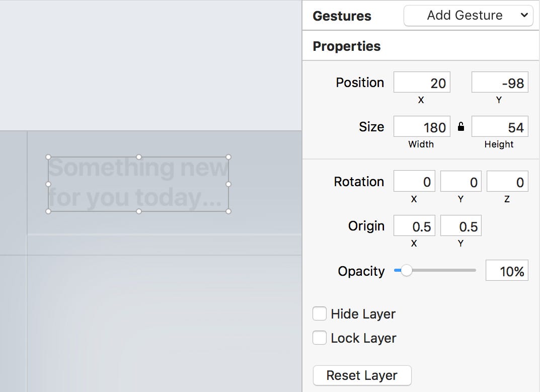The image size is (540, 392).
Task: Click the Position X field
Action: click(422, 83)
